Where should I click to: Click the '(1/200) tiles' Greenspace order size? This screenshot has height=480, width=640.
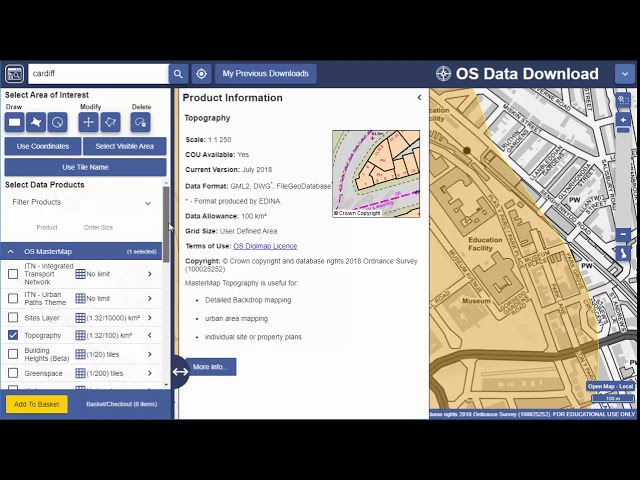105,373
